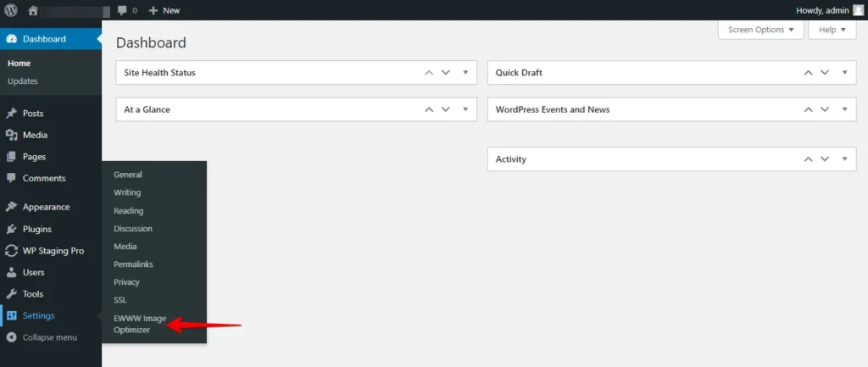This screenshot has width=868, height=367.
Task: Click the WordPress logo icon
Action: click(x=11, y=10)
